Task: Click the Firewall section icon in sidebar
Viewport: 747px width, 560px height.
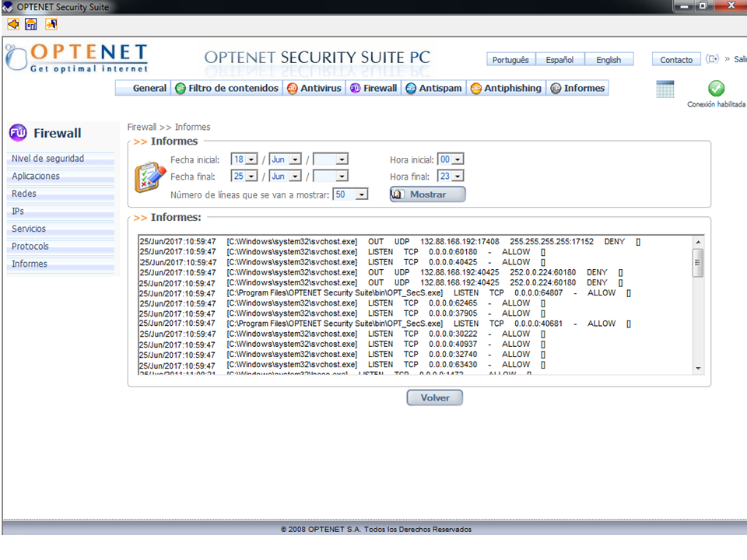Action: click(x=18, y=133)
